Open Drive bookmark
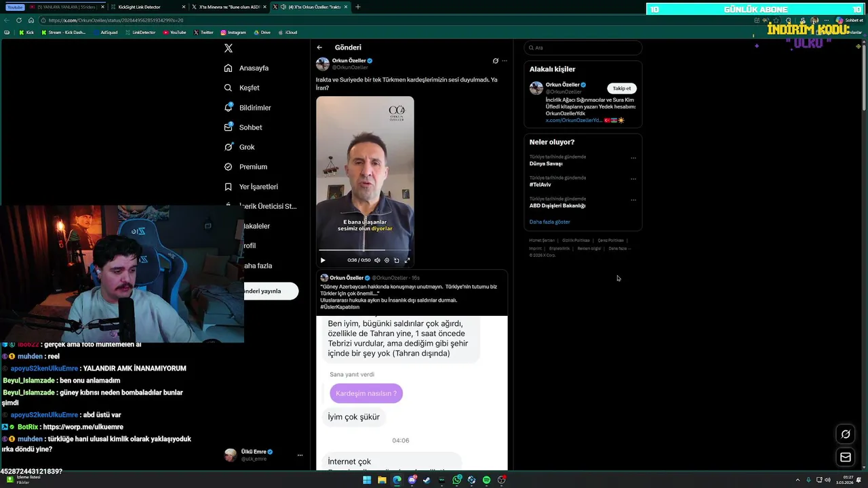Screen dimensions: 868x488 pyautogui.click(x=262, y=33)
